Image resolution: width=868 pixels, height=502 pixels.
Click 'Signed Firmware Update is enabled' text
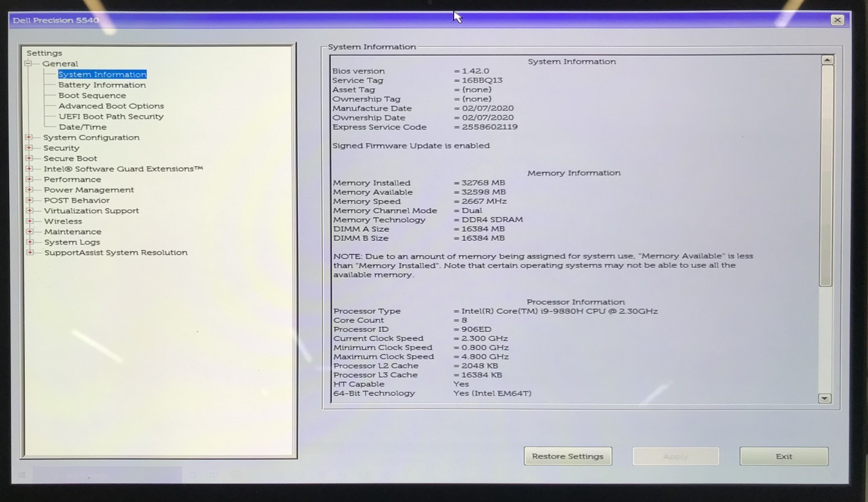pyautogui.click(x=411, y=146)
